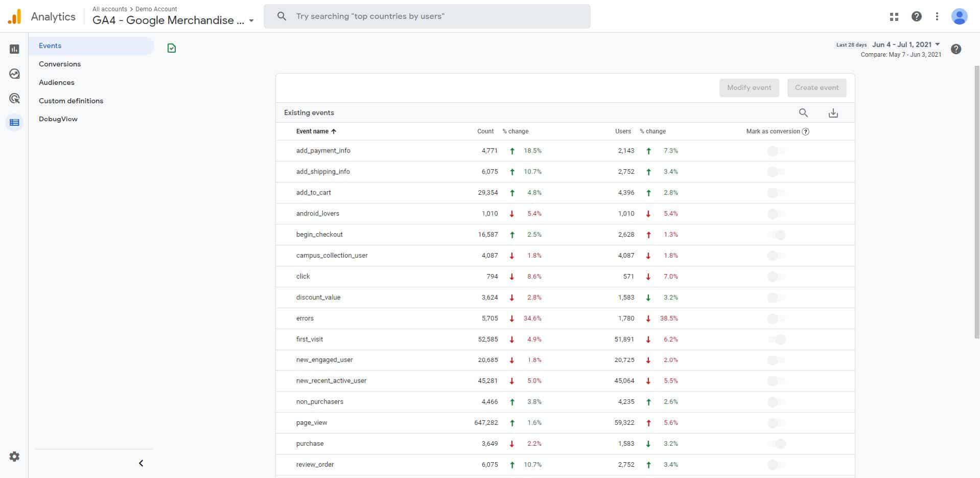Open Audiences in the side menu

click(57, 82)
